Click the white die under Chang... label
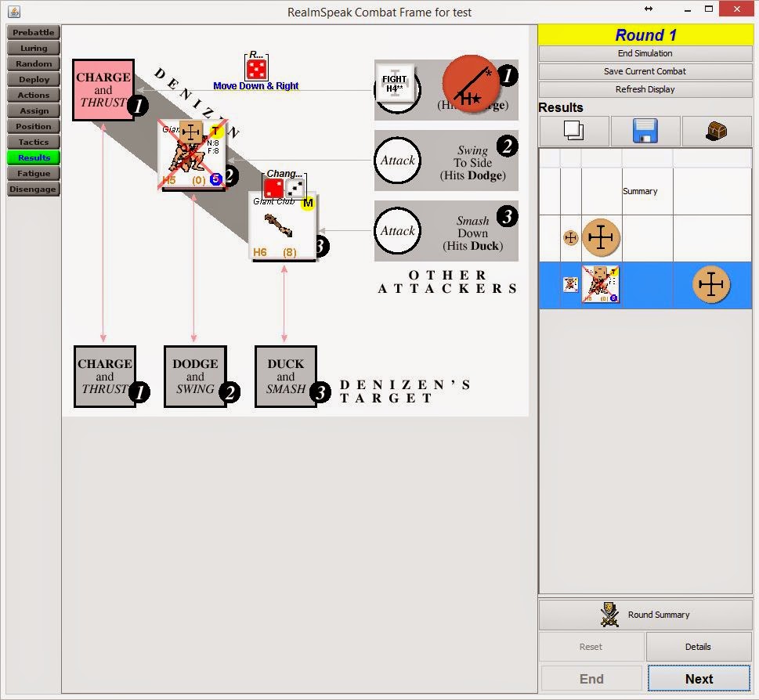Viewport: 759px width, 700px height. click(x=296, y=189)
